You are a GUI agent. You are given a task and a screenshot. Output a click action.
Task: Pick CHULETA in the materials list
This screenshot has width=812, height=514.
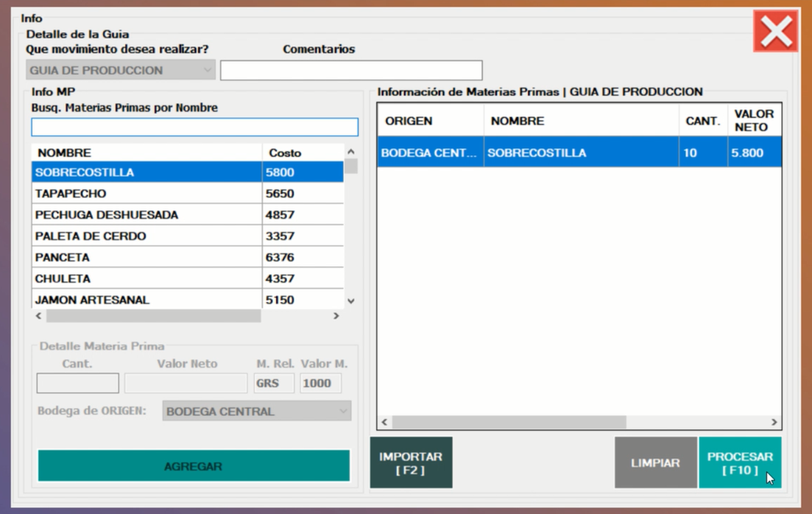pos(147,279)
